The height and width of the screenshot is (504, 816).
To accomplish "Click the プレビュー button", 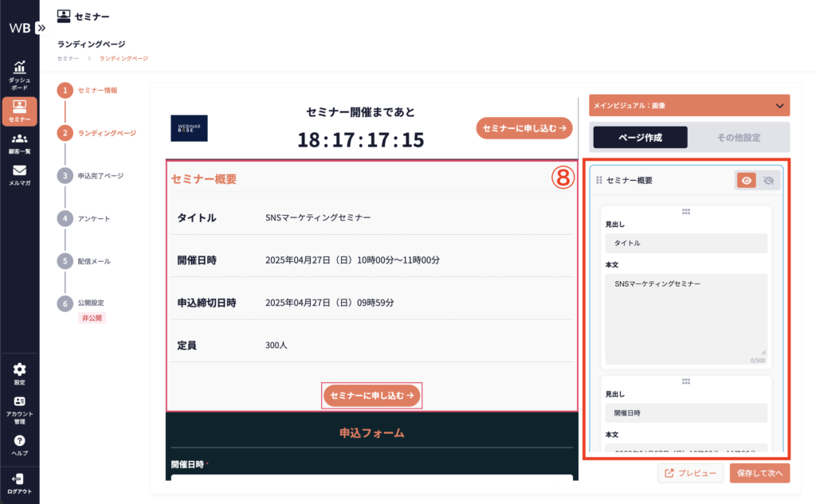I will coord(691,473).
